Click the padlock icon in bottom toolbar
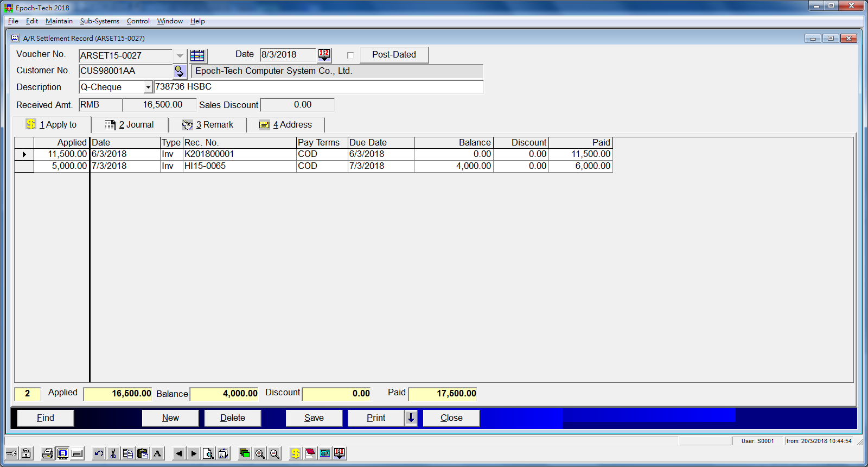The height and width of the screenshot is (467, 868). (x=26, y=453)
